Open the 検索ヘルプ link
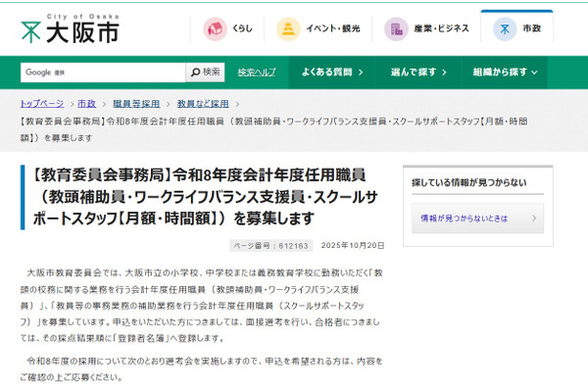Image resolution: width=588 pixels, height=392 pixels. pos(257,73)
